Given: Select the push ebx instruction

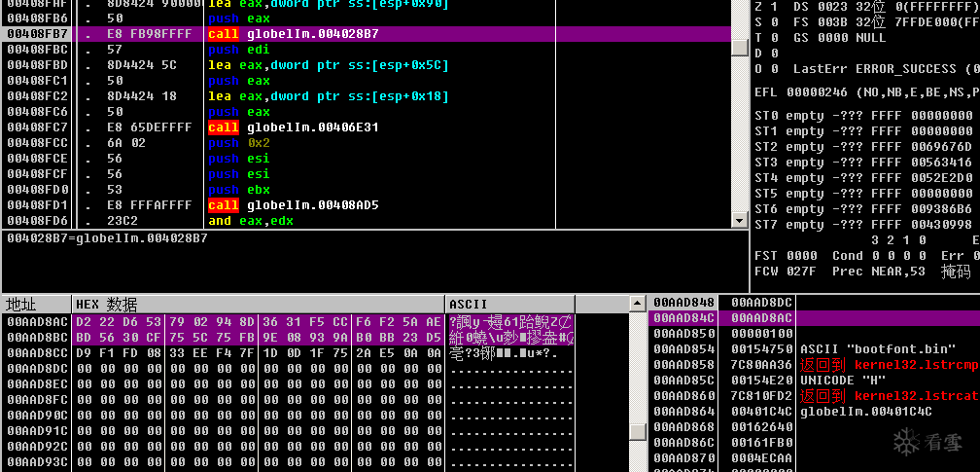Looking at the screenshot, I should coord(239,190).
